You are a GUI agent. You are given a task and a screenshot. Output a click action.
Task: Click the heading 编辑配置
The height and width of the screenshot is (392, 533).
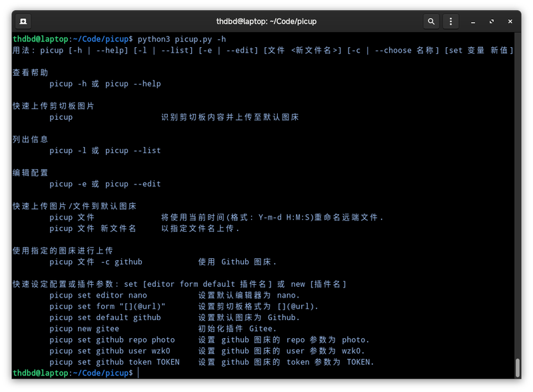pyautogui.click(x=30, y=172)
